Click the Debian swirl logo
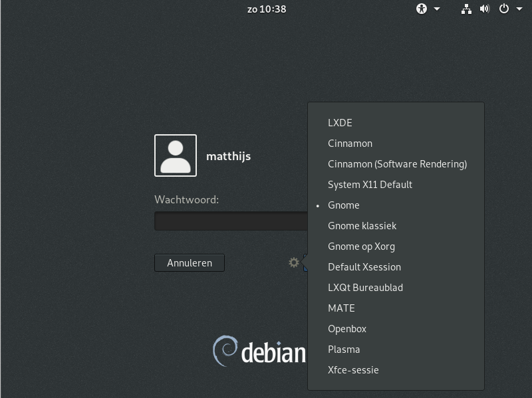Image resolution: width=532 pixels, height=398 pixels. (225, 351)
